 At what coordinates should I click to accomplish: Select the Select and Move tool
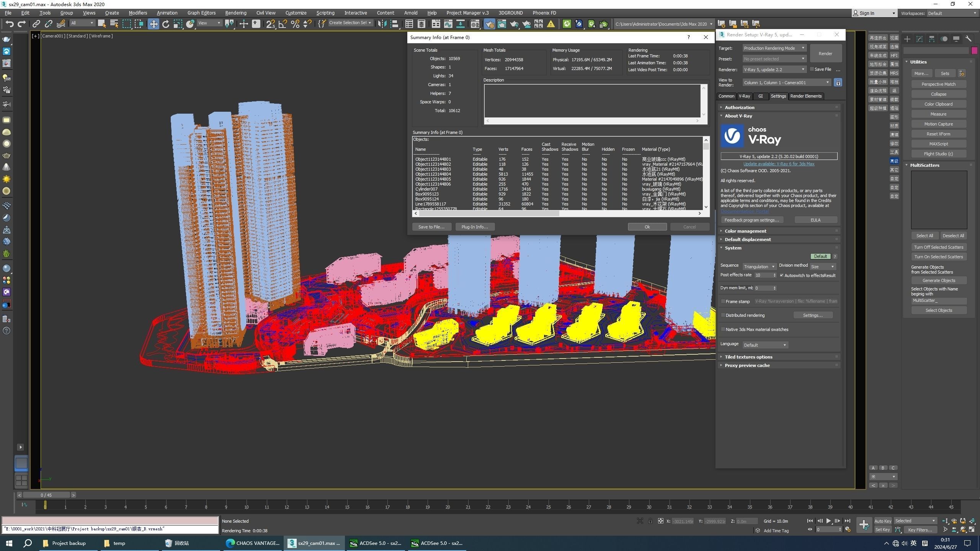[153, 24]
